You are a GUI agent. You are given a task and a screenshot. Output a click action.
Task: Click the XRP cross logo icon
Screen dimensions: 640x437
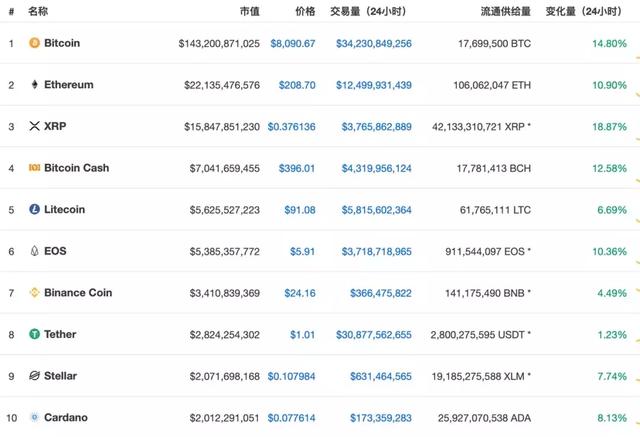(x=35, y=126)
